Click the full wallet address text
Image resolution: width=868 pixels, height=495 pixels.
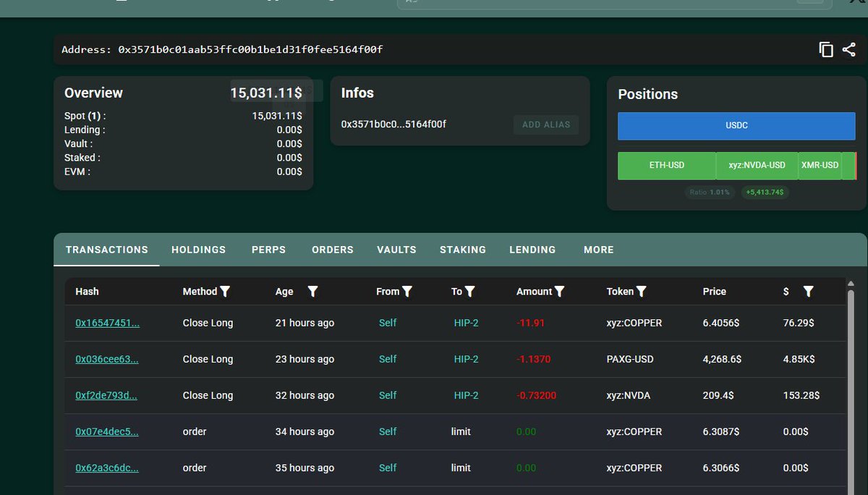point(250,50)
